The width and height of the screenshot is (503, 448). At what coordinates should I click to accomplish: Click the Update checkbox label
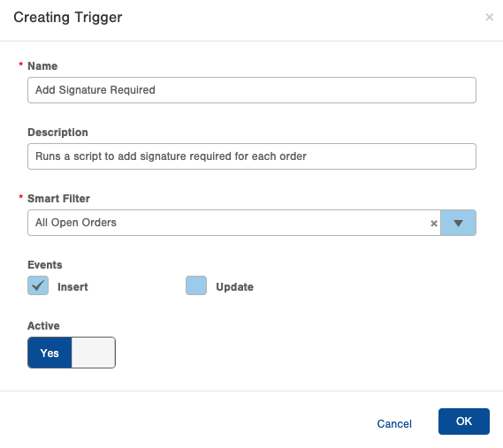click(x=235, y=286)
